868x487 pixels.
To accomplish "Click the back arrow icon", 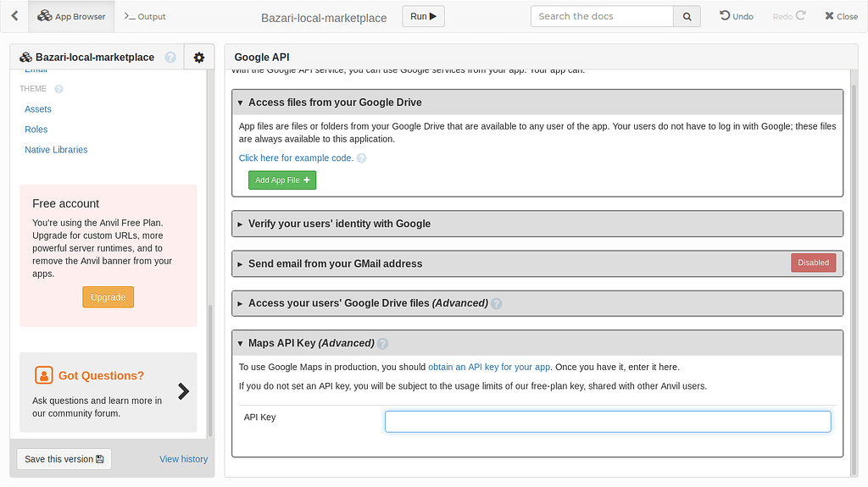I will point(14,16).
